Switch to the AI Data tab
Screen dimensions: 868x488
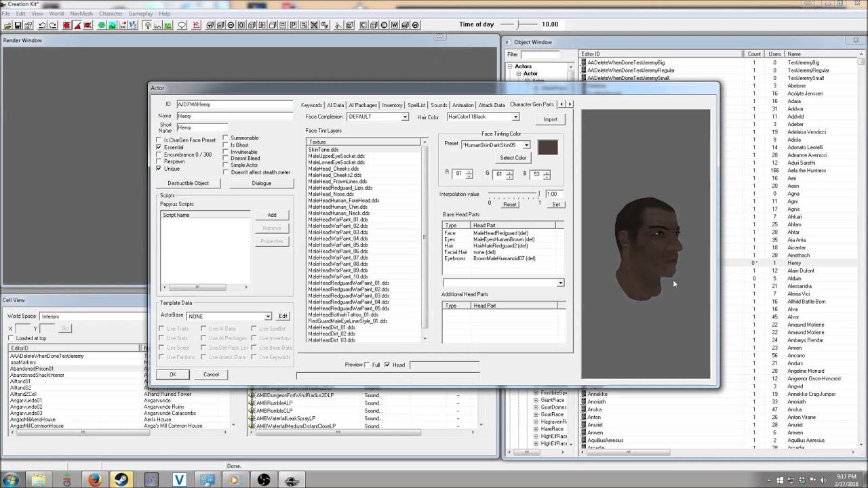335,105
